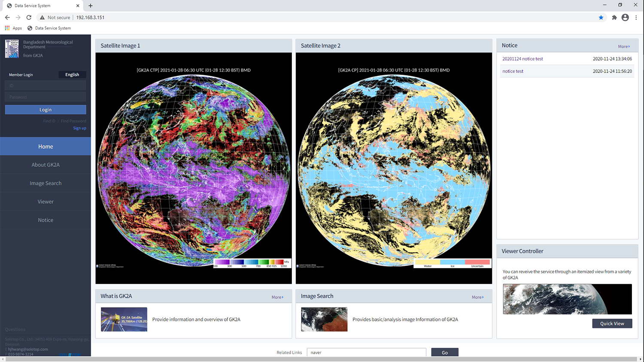Screen dimensions: 644x362
Task: Open Viewer menu item
Action: pos(46,202)
